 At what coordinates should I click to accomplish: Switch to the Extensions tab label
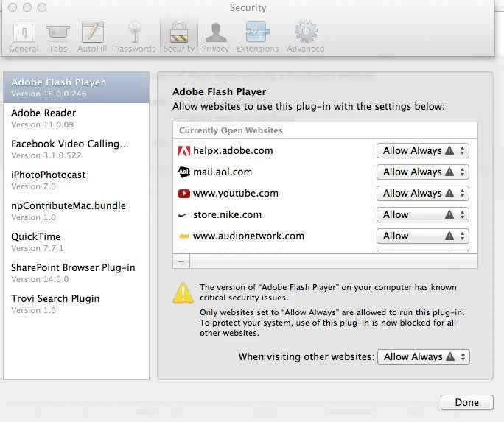[x=257, y=49]
